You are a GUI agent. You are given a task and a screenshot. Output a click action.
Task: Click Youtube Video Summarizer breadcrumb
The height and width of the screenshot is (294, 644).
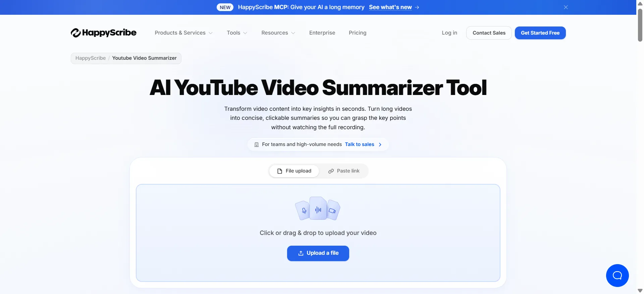tap(144, 58)
